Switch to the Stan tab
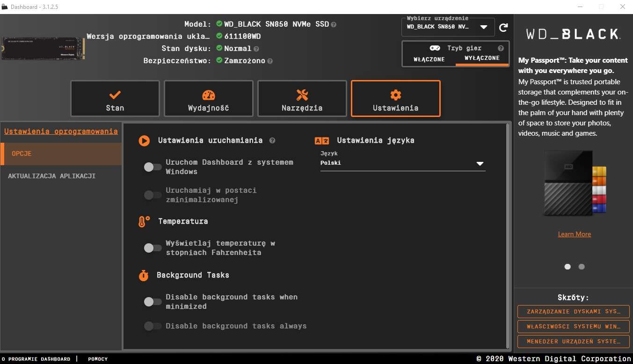The image size is (633, 364). [x=115, y=99]
